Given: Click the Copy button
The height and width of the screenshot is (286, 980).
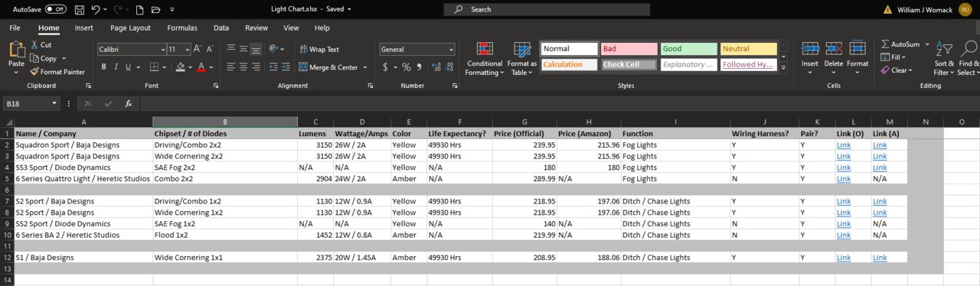Looking at the screenshot, I should click(x=44, y=58).
